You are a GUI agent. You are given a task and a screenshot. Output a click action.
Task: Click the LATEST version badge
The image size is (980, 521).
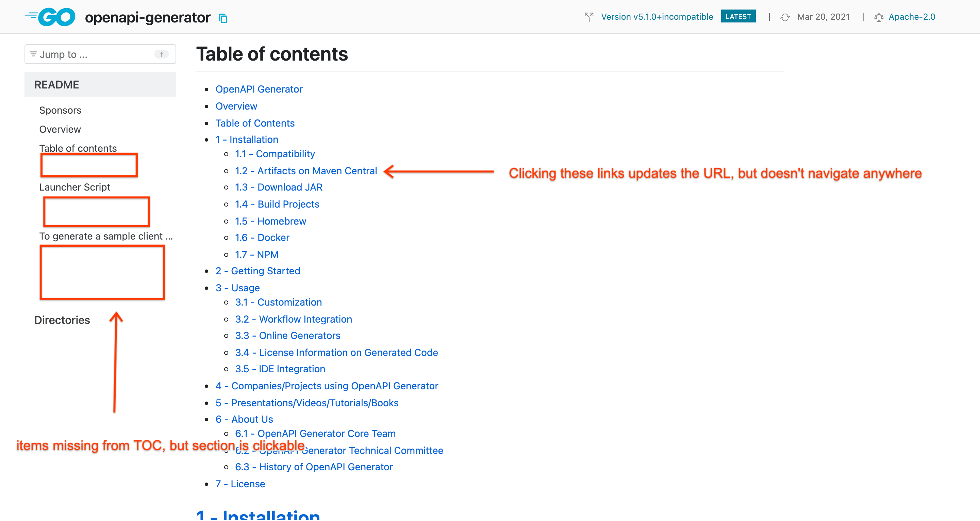pyautogui.click(x=738, y=16)
